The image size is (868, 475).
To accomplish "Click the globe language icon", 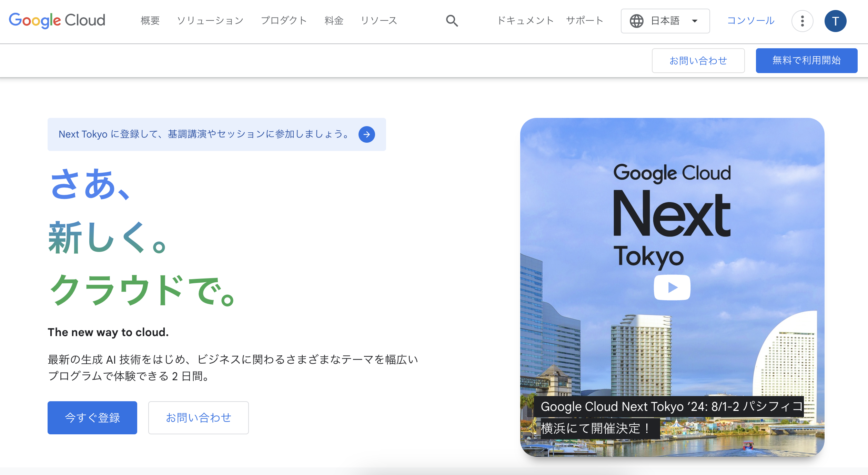I will pos(636,21).
